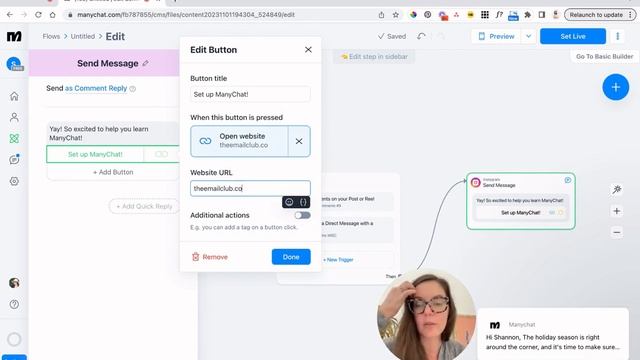This screenshot has width=640, height=360.
Task: Click + New Trigger in canvas
Action: click(x=338, y=260)
